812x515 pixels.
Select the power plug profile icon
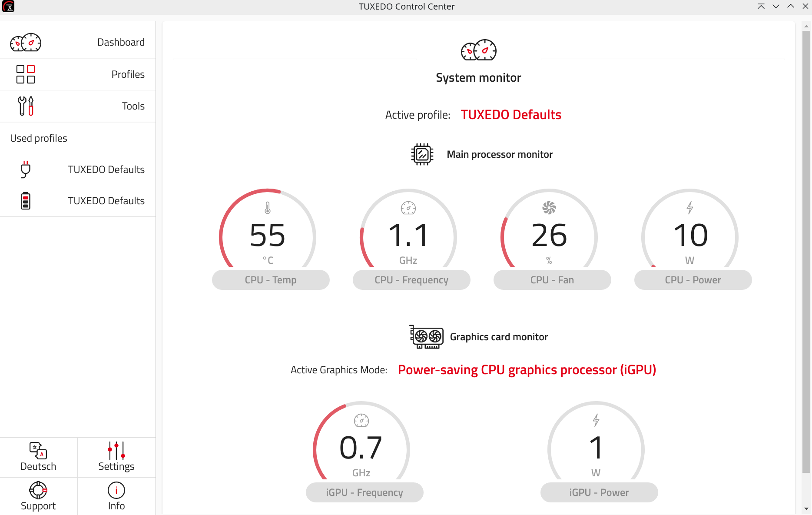pyautogui.click(x=26, y=169)
